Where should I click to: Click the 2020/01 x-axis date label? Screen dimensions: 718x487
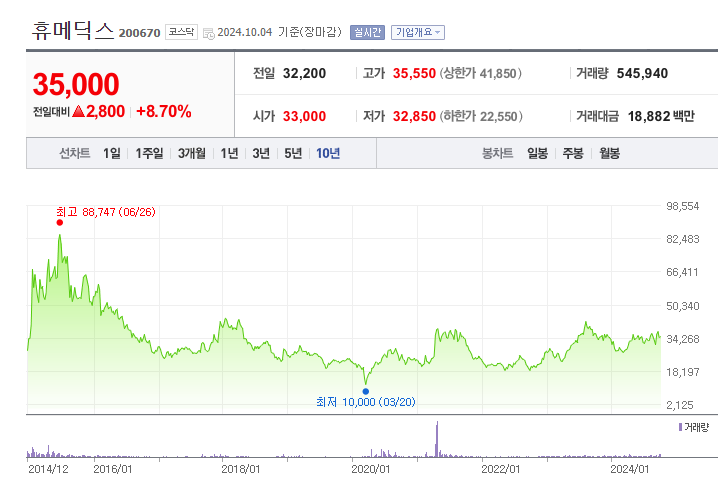[371, 469]
